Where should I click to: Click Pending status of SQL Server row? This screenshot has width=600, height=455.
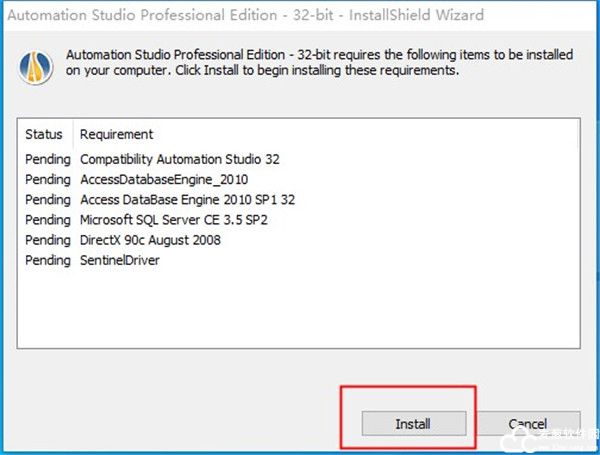(48, 220)
